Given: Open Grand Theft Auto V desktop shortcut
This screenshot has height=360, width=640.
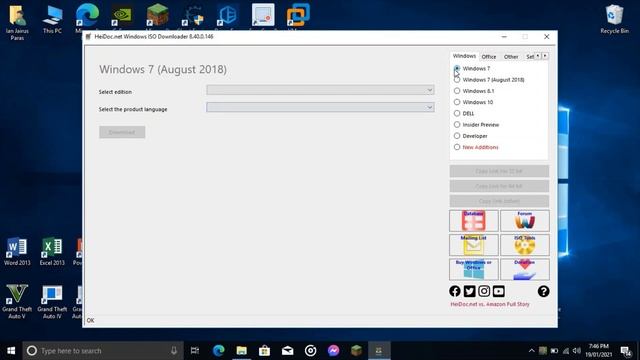Looking at the screenshot, I should coord(17,301).
